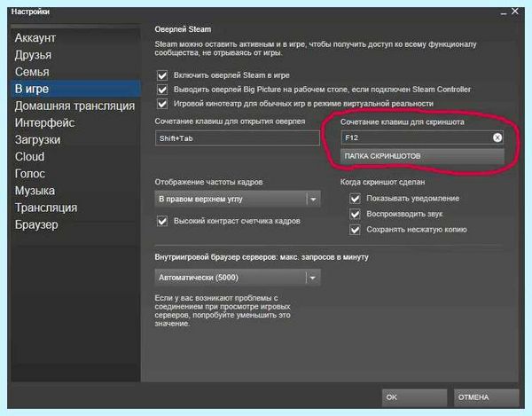
Task: Open Браузер settings section
Action: pyautogui.click(x=75, y=224)
